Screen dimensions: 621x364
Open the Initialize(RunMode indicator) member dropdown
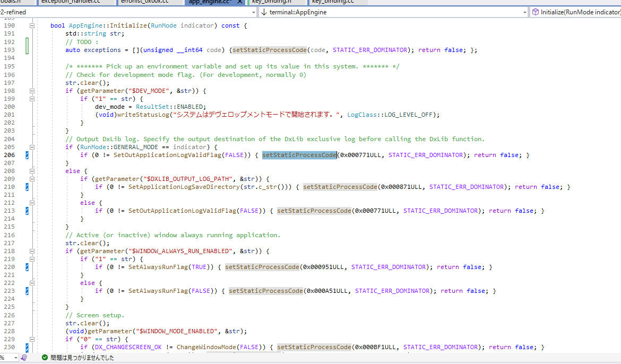(576, 12)
